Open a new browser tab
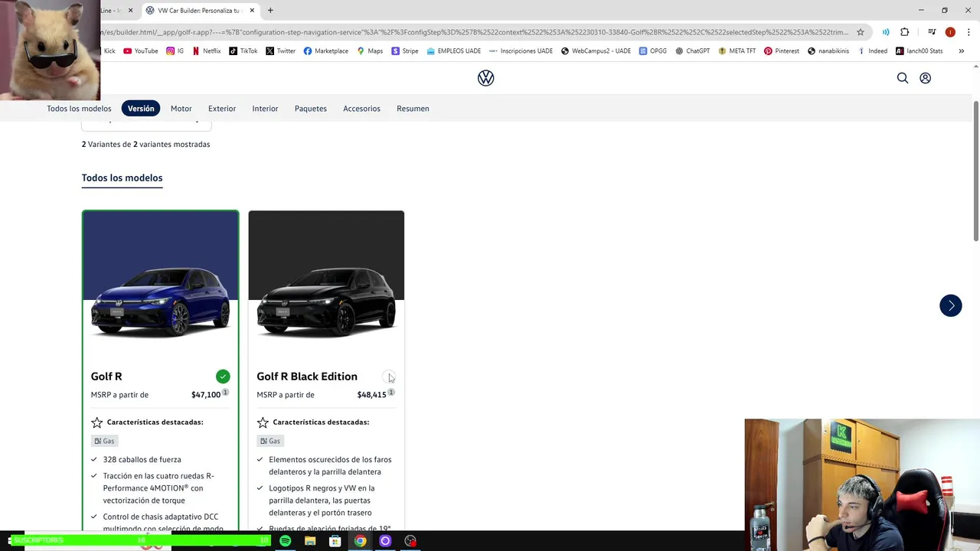 [x=270, y=11]
